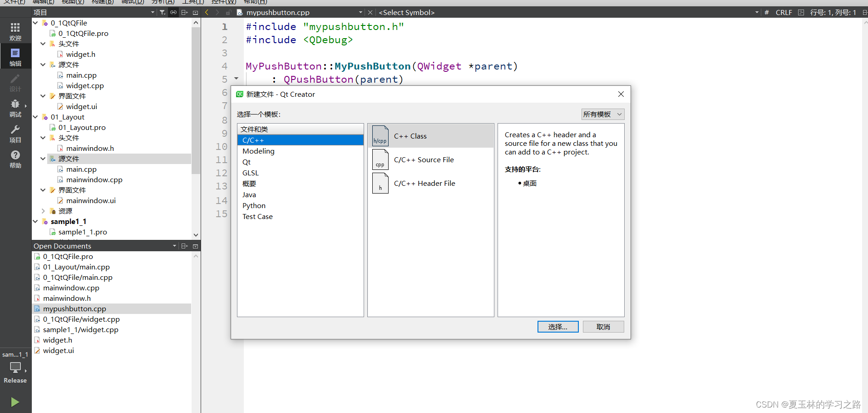This screenshot has width=868, height=413.
Task: Open mainwindow.ui in project tree
Action: [91, 200]
